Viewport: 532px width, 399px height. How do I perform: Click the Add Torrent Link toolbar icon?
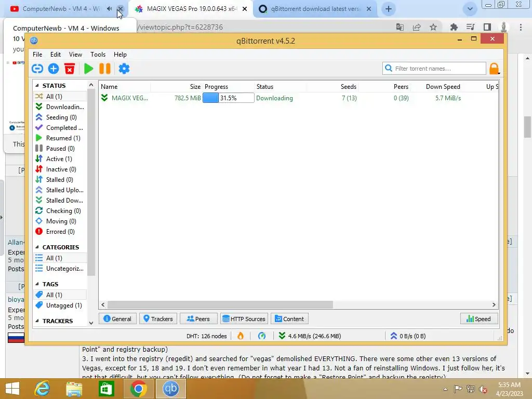pos(37,69)
